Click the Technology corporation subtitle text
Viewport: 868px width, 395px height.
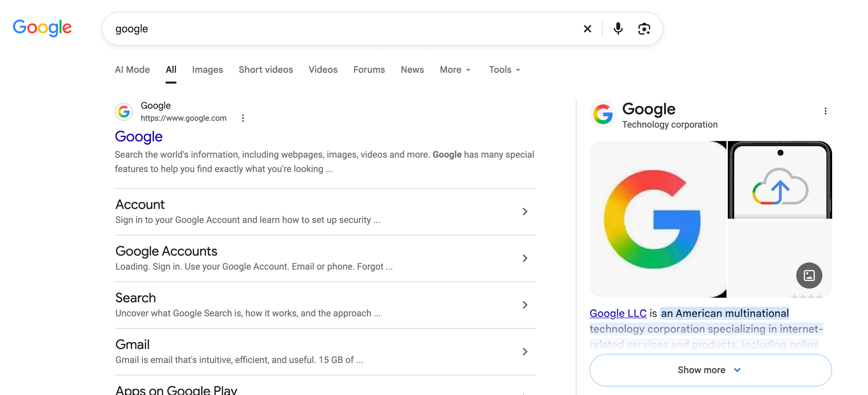click(x=670, y=124)
